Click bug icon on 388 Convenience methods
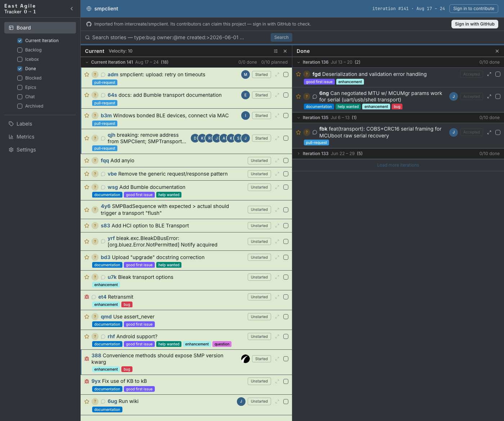The width and height of the screenshot is (504, 421). pos(87,359)
